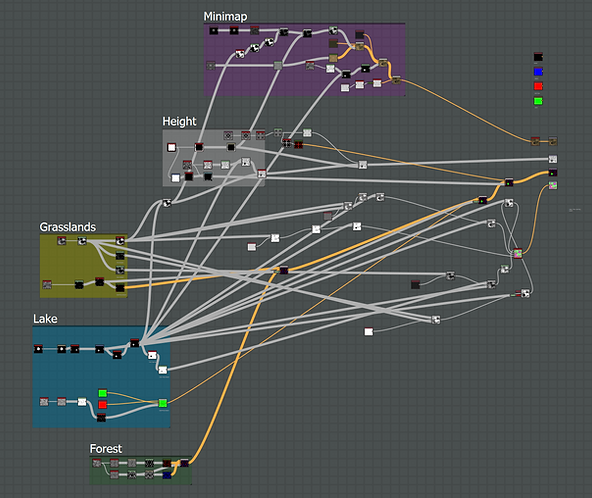Select the red color node in Lake frame
The image size is (592, 498).
click(102, 405)
